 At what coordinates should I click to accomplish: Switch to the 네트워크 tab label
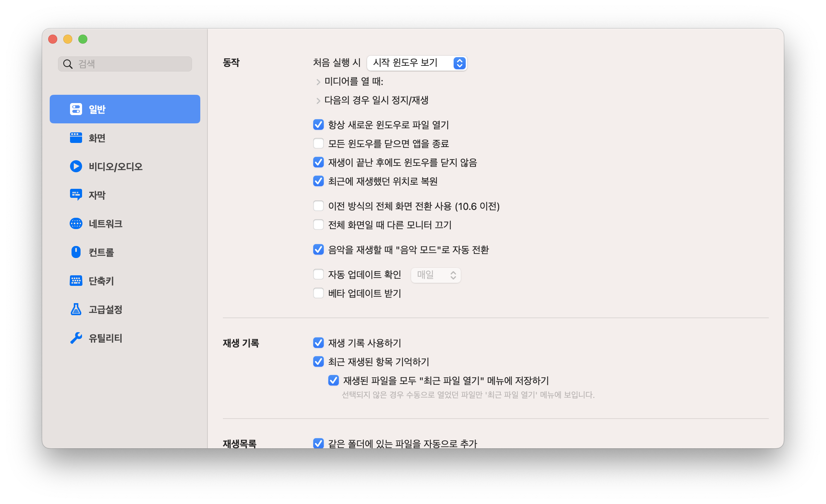(x=105, y=224)
